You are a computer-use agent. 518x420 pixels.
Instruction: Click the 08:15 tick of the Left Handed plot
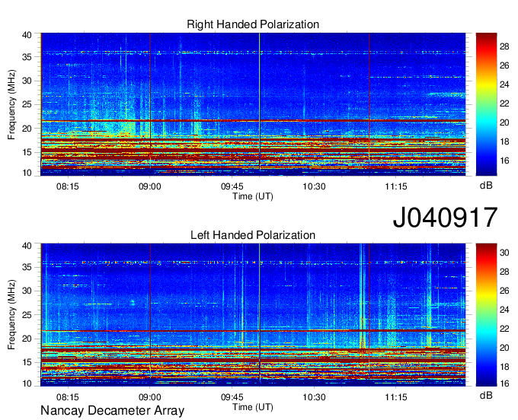[x=68, y=397]
